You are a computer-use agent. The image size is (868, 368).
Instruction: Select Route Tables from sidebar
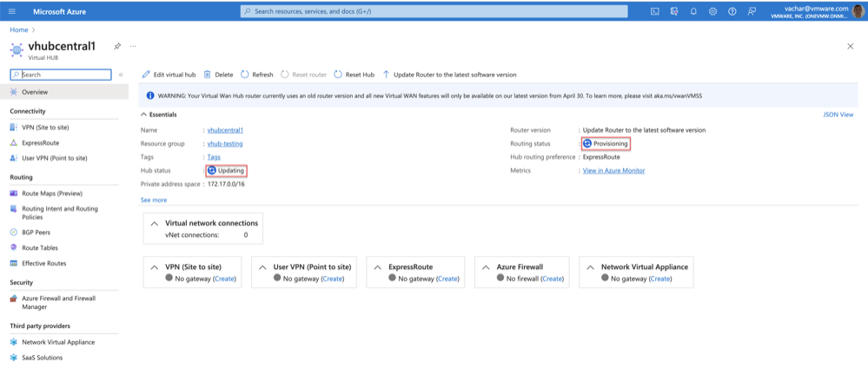coord(41,247)
